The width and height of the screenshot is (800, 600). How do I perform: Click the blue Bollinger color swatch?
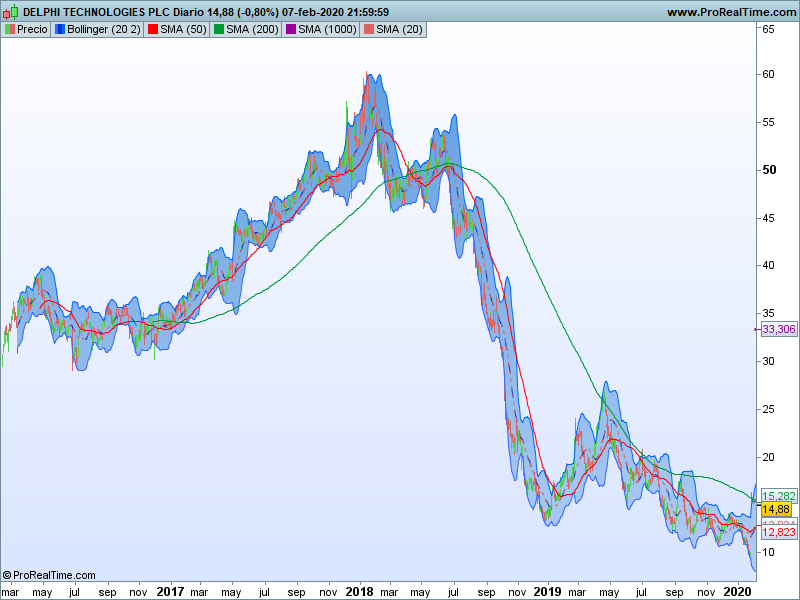tap(60, 30)
